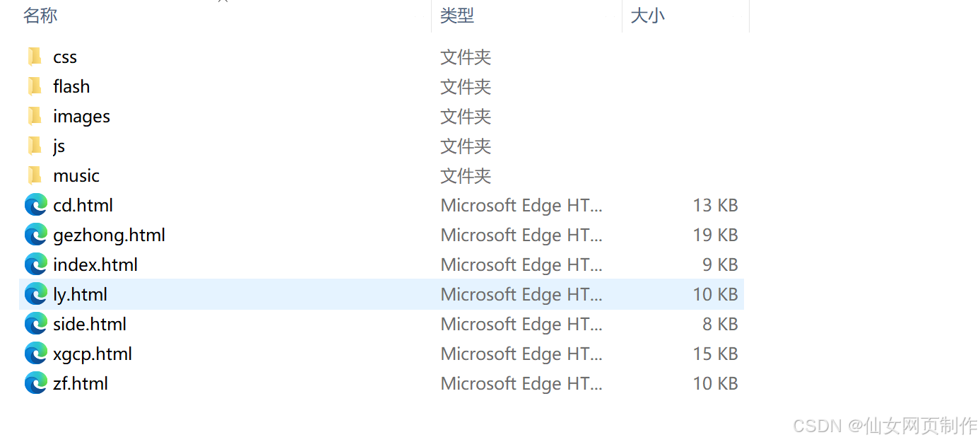980x442 pixels.
Task: Sort files by the 类型 column header
Action: (456, 16)
